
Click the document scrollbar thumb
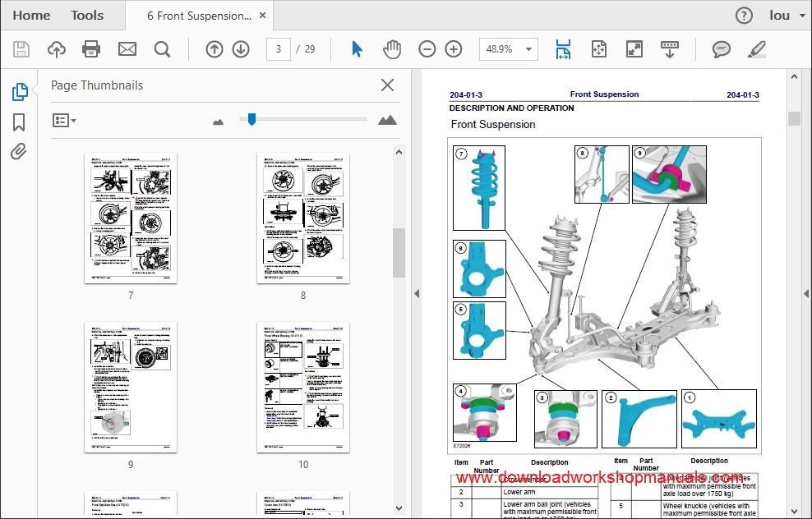(x=795, y=118)
